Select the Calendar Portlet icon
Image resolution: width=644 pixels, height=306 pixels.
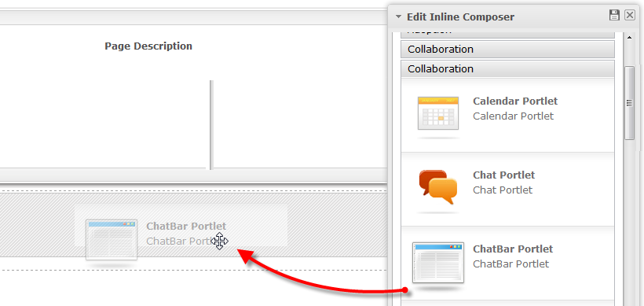[438, 113]
